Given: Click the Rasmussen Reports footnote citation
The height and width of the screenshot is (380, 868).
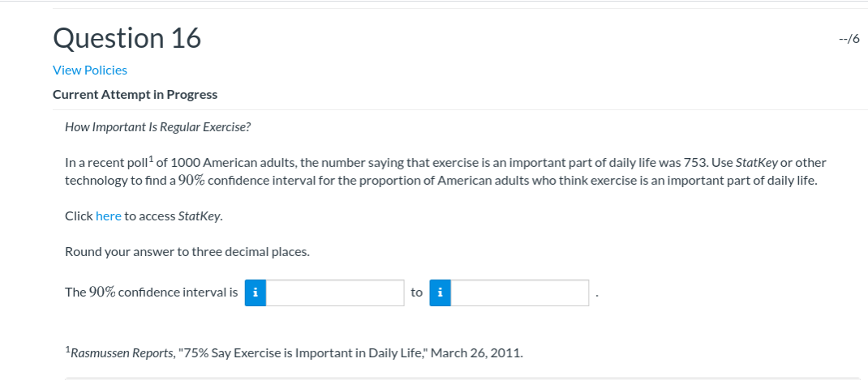Looking at the screenshot, I should 296,353.
